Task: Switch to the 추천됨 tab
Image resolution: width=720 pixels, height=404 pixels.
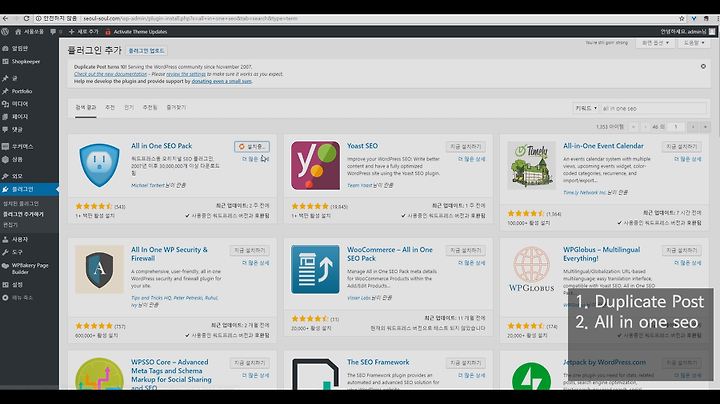Action: 150,107
